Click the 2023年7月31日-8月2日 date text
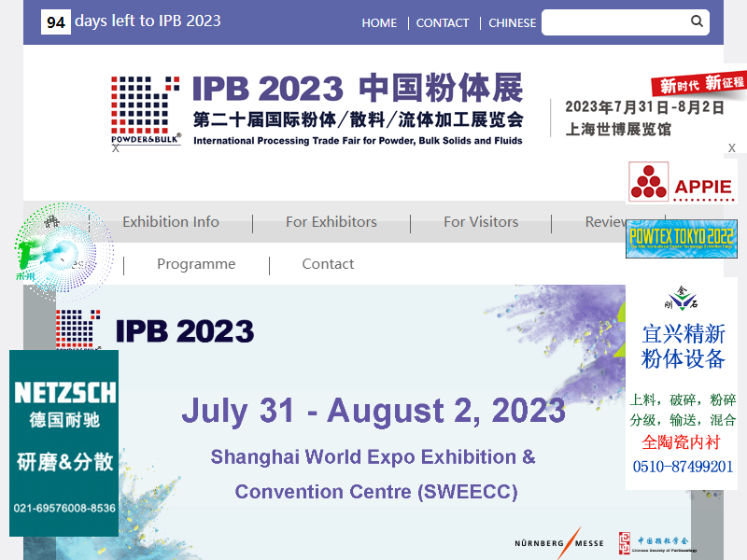The height and width of the screenshot is (560, 747). pos(644,107)
